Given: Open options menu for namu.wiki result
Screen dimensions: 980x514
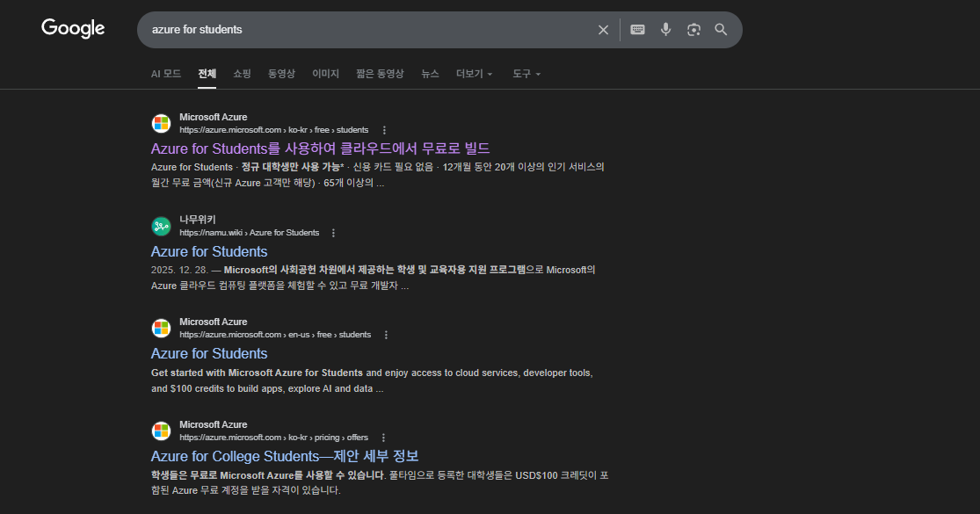Looking at the screenshot, I should [x=333, y=233].
